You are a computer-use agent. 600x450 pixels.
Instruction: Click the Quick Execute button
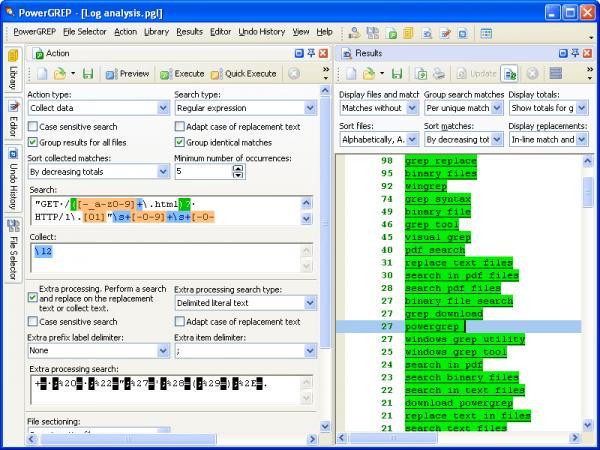pyautogui.click(x=243, y=73)
